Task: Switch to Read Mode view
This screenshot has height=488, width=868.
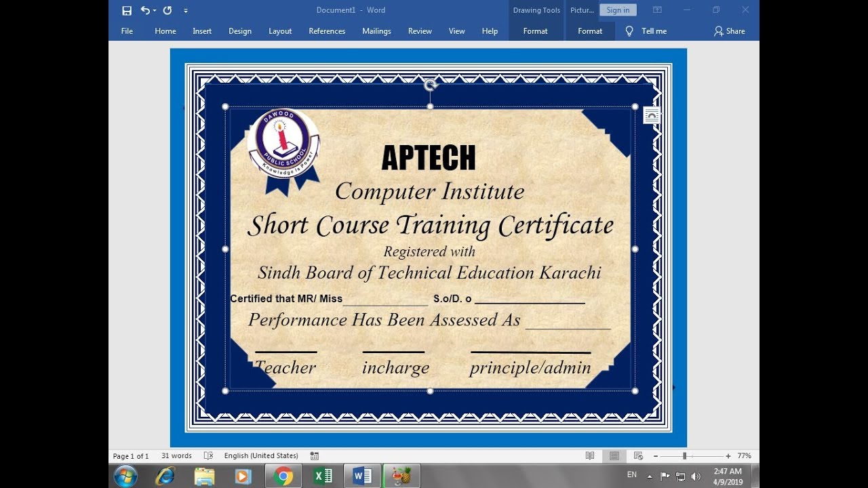Action: pos(590,456)
